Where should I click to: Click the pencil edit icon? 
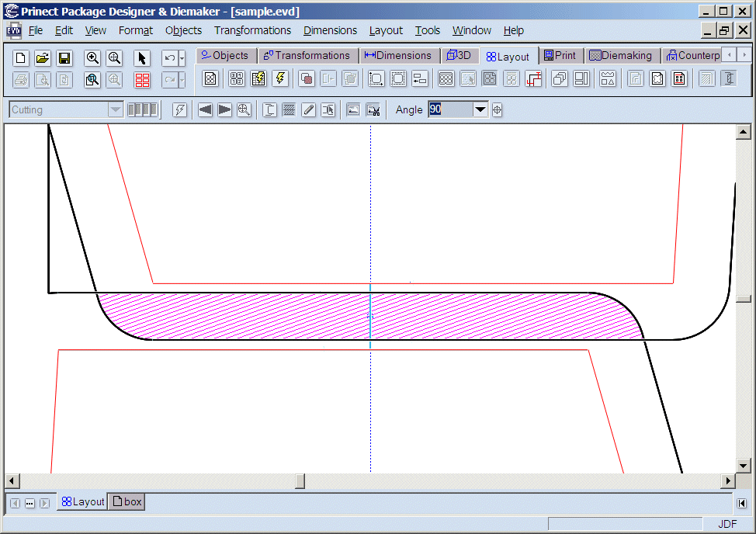coord(309,110)
